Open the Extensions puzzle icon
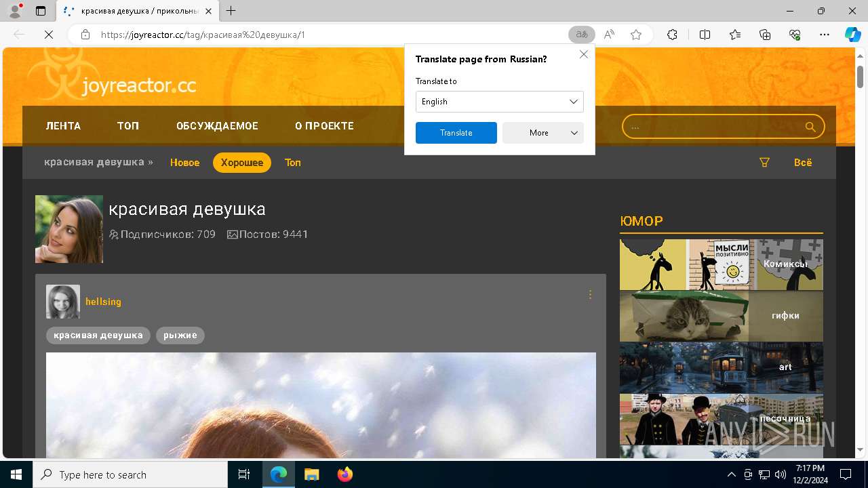This screenshot has height=488, width=868. point(672,35)
